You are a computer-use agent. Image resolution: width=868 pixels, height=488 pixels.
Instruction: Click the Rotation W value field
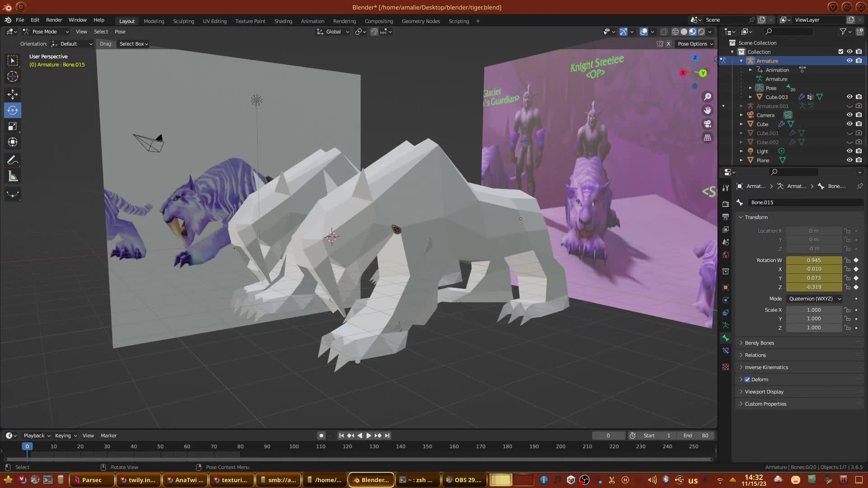click(x=813, y=260)
